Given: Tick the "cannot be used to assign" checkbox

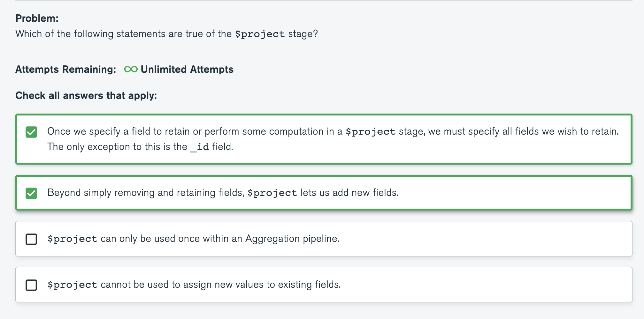Looking at the screenshot, I should [31, 285].
